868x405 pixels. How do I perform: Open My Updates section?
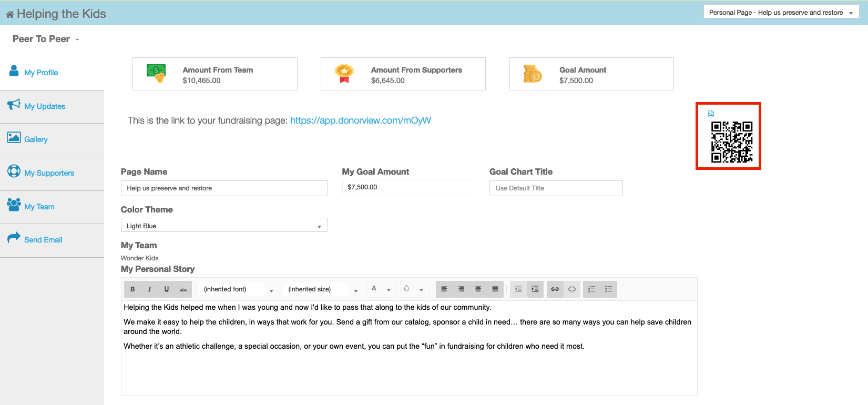(45, 106)
